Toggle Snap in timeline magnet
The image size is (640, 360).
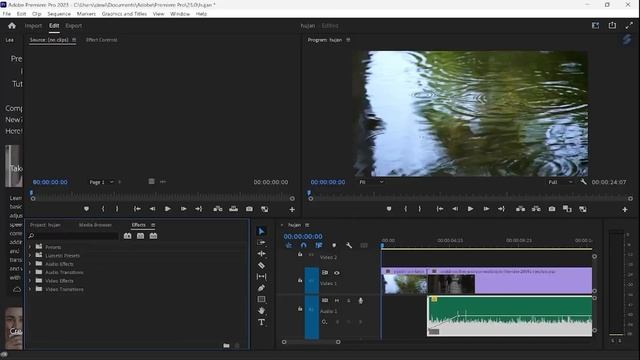(303, 245)
